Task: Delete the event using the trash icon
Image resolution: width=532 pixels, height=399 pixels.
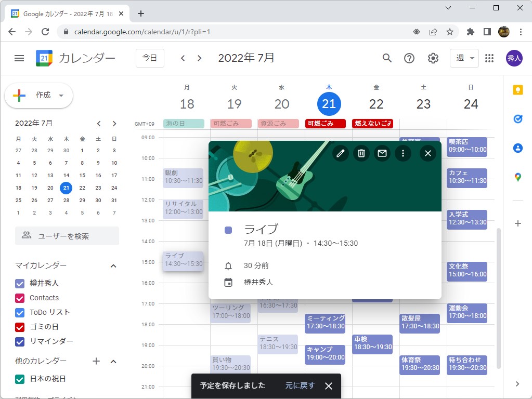Action: [361, 153]
